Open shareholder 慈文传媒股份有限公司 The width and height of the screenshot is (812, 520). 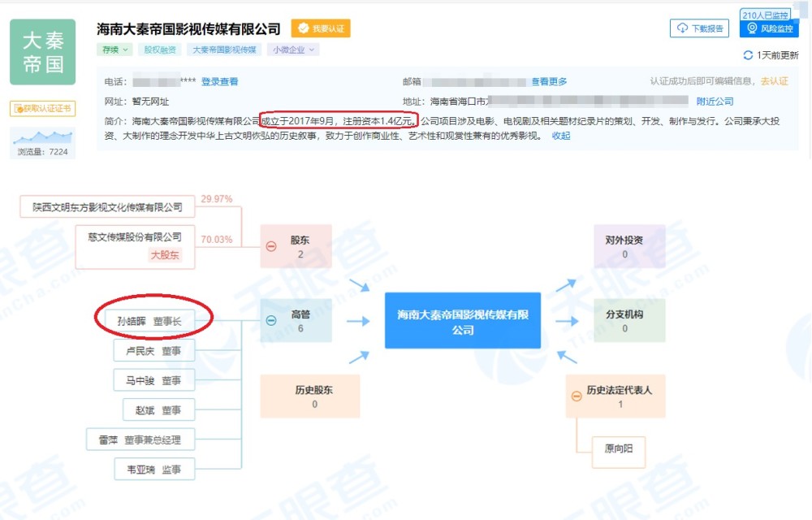click(135, 246)
